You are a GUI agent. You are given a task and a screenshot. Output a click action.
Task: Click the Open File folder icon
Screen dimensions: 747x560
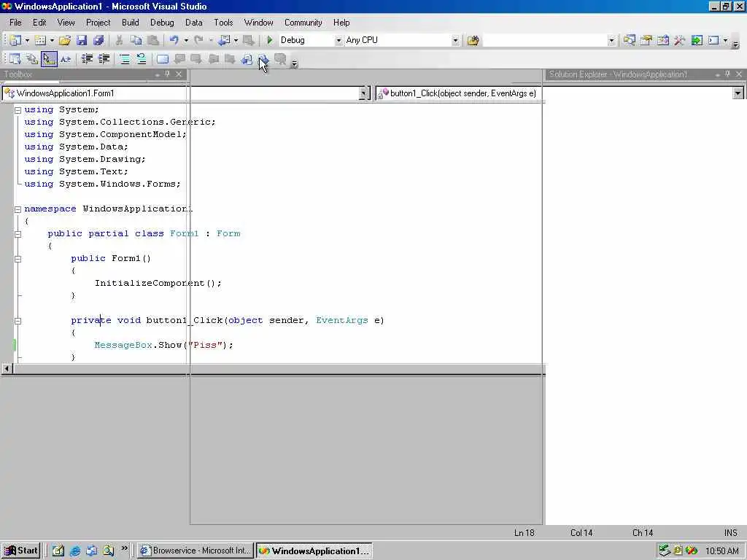click(x=65, y=41)
